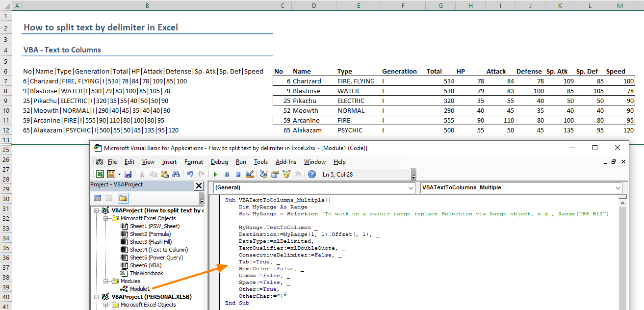Run the macro with the green play icon

tap(215, 174)
